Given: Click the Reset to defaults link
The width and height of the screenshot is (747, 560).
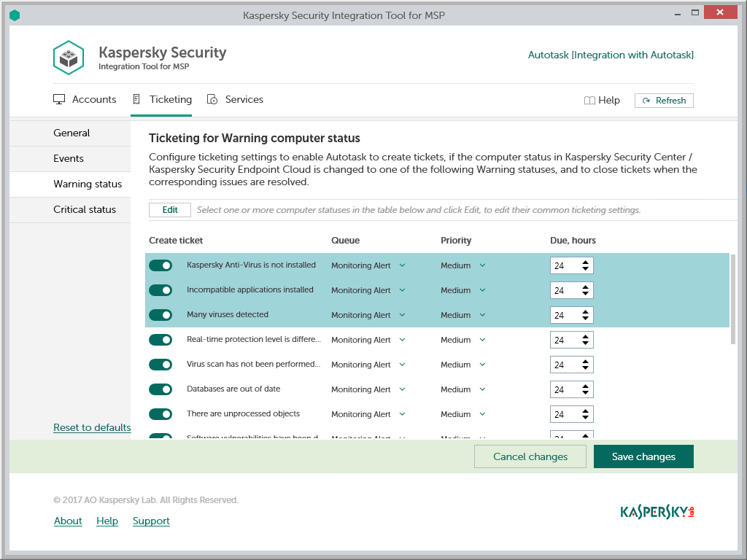Looking at the screenshot, I should click(x=92, y=428).
